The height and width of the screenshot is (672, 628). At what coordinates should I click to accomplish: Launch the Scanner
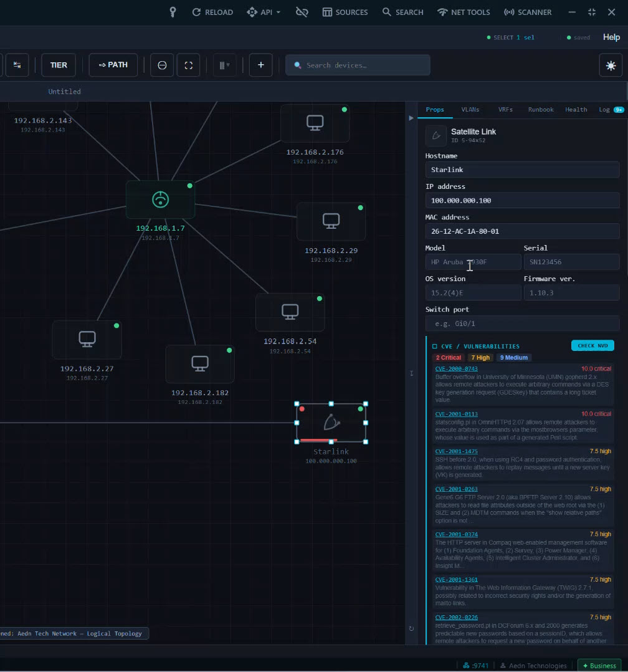(528, 12)
